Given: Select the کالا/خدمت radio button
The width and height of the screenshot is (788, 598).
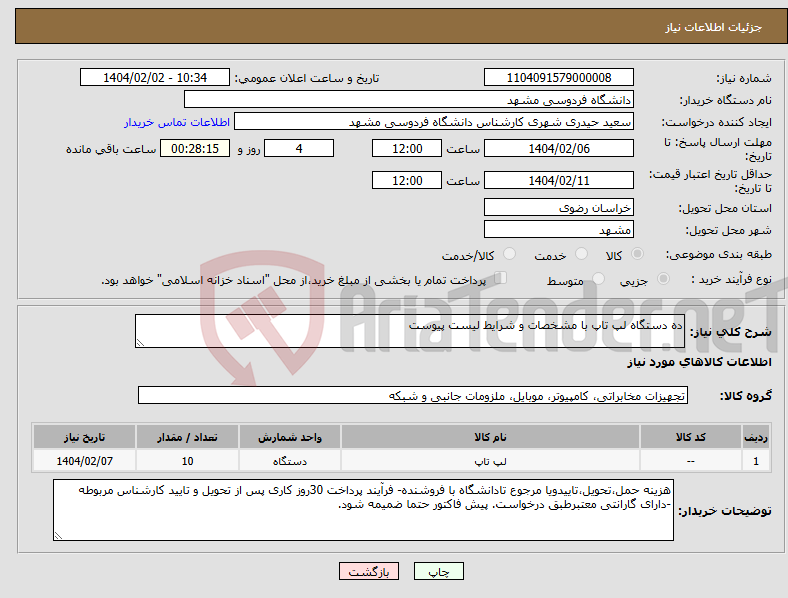Looking at the screenshot, I should pyautogui.click(x=510, y=254).
